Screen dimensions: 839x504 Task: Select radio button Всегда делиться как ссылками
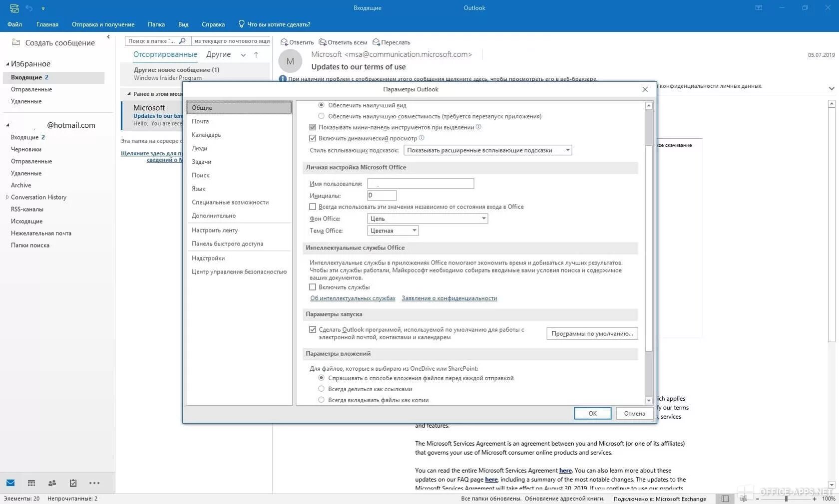pos(322,389)
